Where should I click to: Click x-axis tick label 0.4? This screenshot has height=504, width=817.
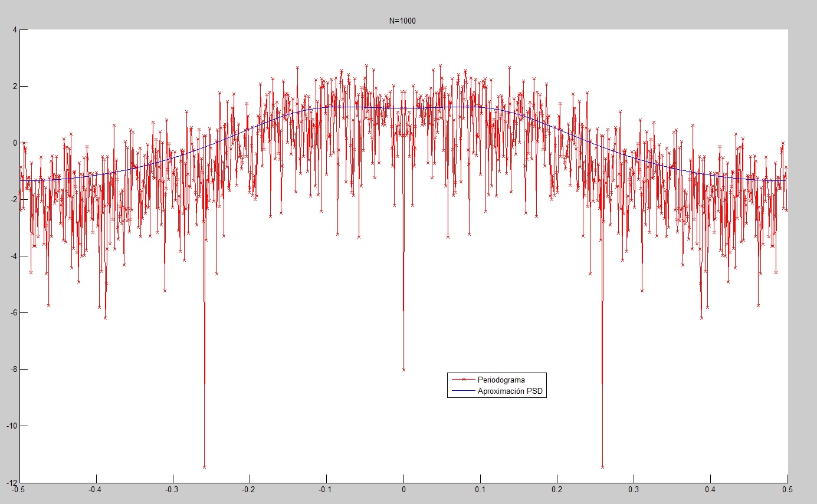(x=711, y=489)
